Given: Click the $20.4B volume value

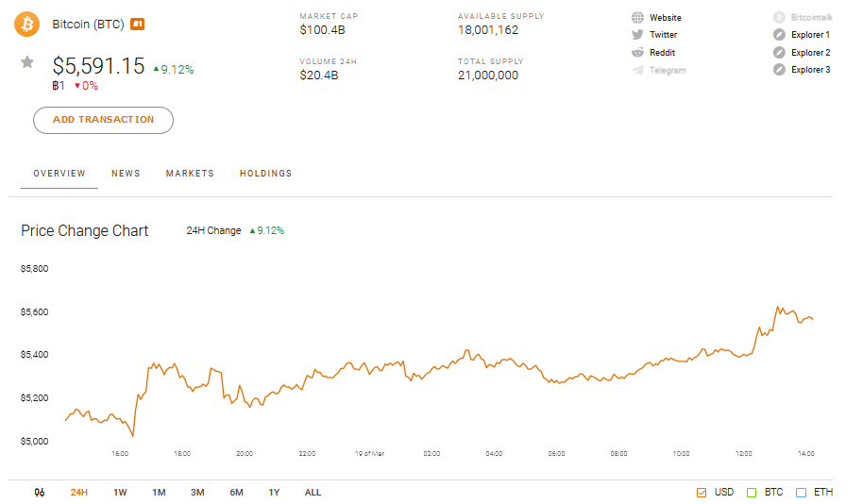Looking at the screenshot, I should click(319, 76).
